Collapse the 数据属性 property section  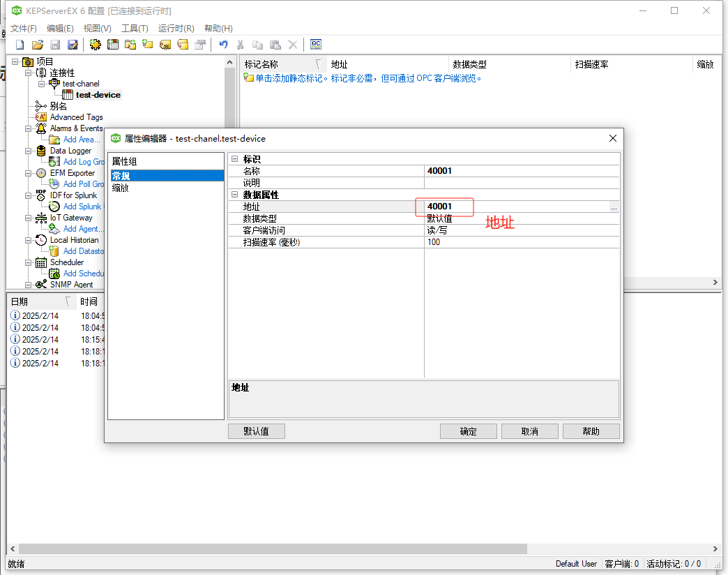pos(235,195)
